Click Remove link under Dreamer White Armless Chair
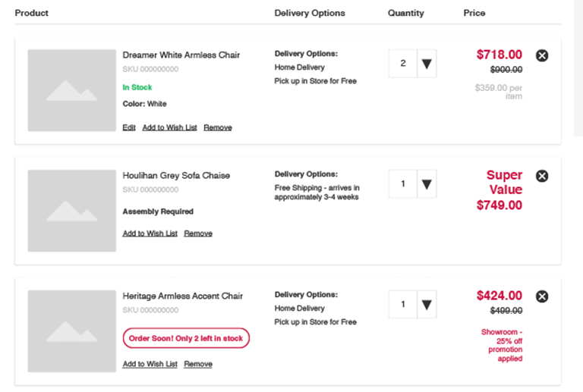 coord(218,127)
